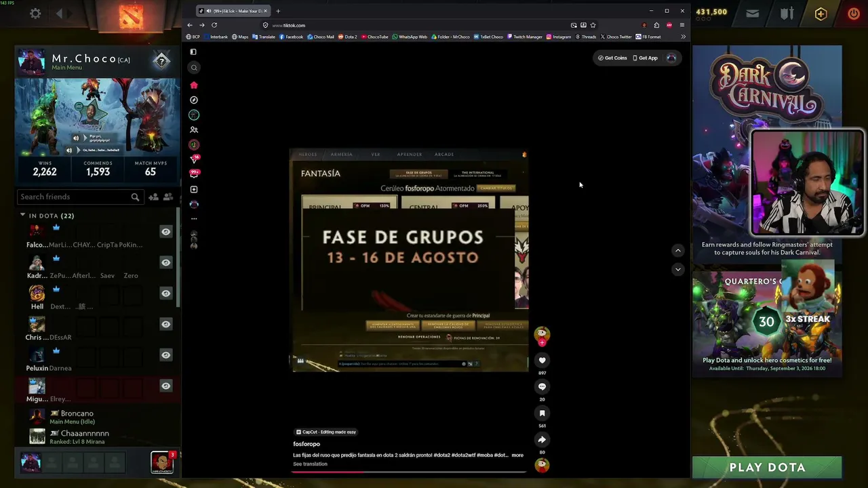Show more bookmarks with the chevron
Viewport: 868px width, 488px height.
pos(683,37)
